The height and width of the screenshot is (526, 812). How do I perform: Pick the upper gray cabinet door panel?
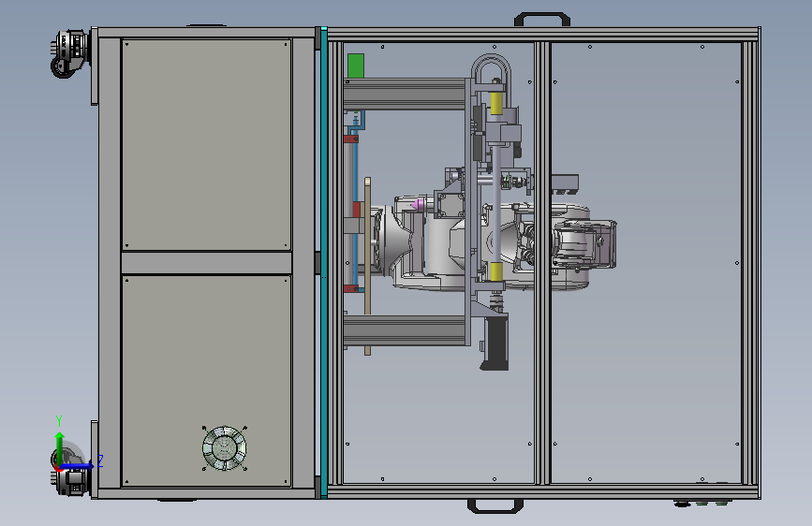207,144
